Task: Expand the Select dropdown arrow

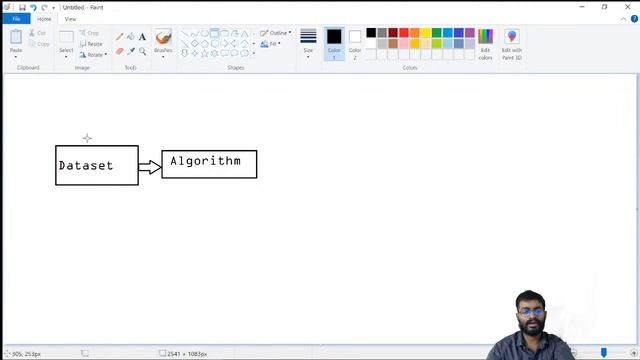Action: [x=66, y=57]
